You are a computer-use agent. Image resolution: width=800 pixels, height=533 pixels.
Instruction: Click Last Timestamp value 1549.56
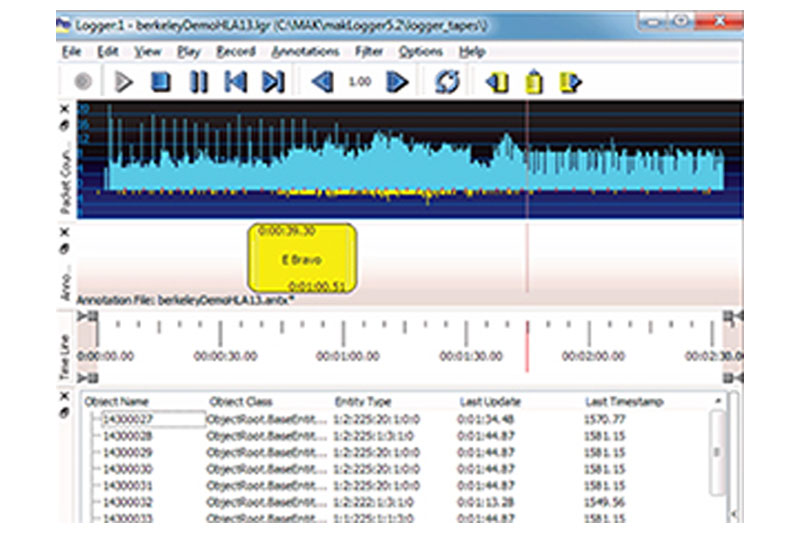pyautogui.click(x=605, y=502)
